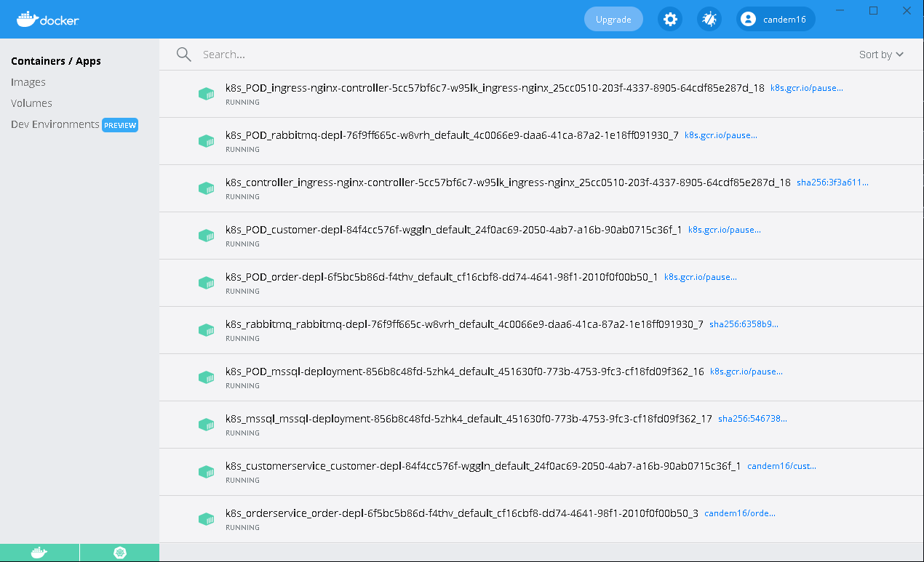This screenshot has height=562, width=924.
Task: Click the PREVIEW badge next to Dev Environments
Action: [x=120, y=125]
